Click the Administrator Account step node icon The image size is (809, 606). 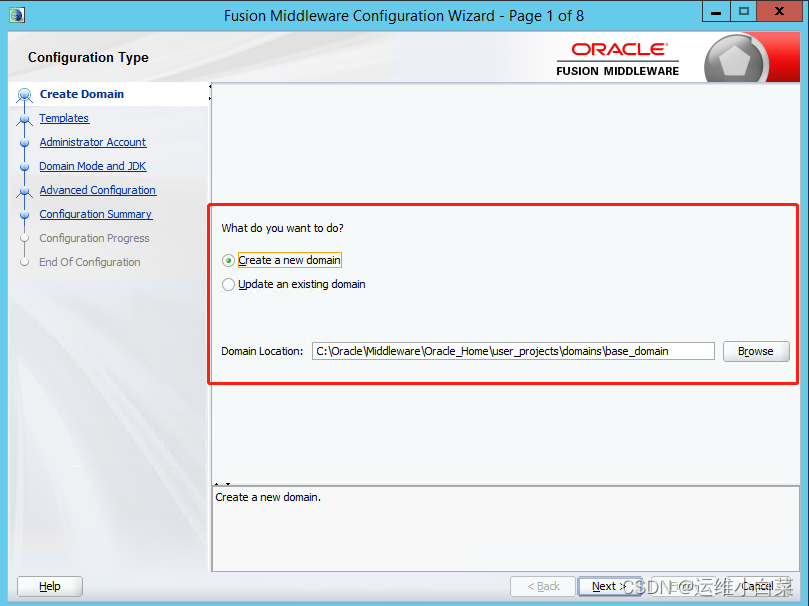point(24,142)
